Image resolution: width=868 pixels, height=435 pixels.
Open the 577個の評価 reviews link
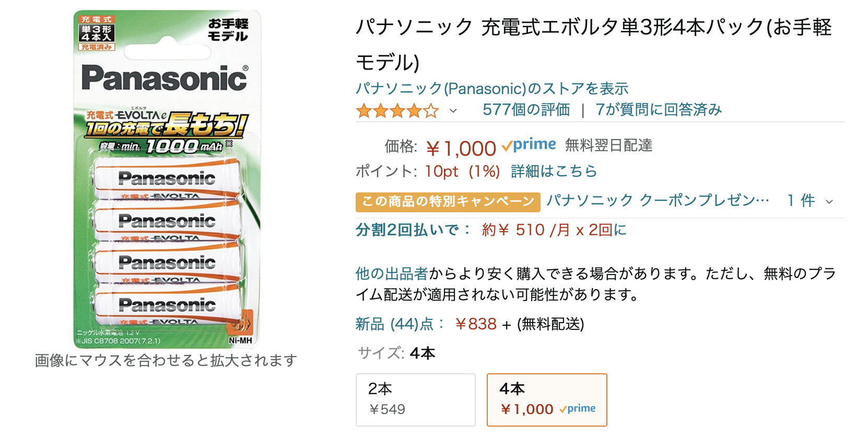tap(526, 110)
